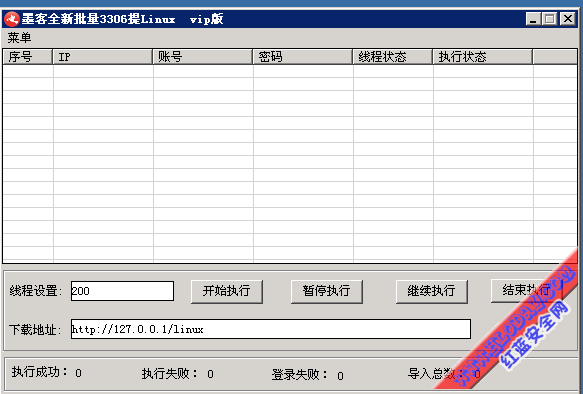
Task: Click the 登录失败 status label
Action: coord(300,375)
